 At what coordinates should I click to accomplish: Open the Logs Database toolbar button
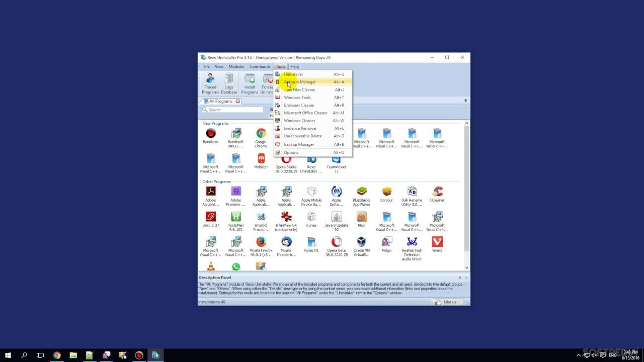(x=229, y=84)
